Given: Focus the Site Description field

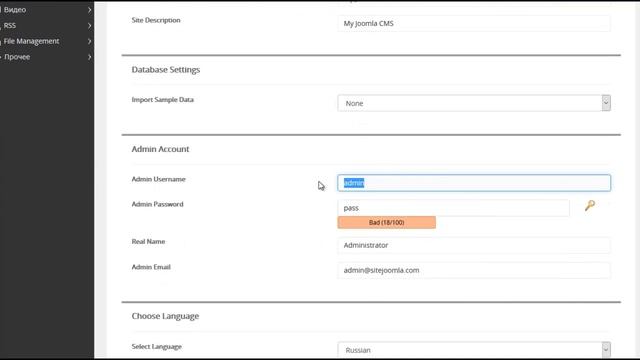Looking at the screenshot, I should [474, 23].
